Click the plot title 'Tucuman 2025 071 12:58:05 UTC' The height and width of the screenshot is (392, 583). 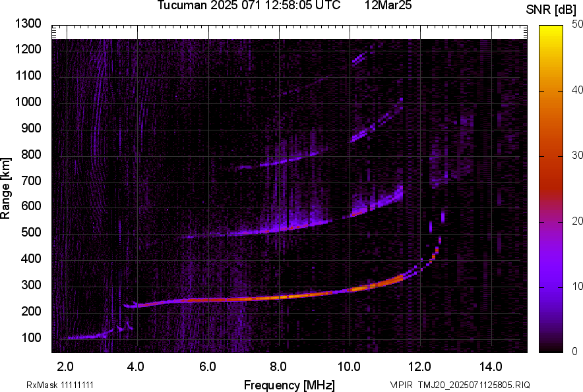249,5
